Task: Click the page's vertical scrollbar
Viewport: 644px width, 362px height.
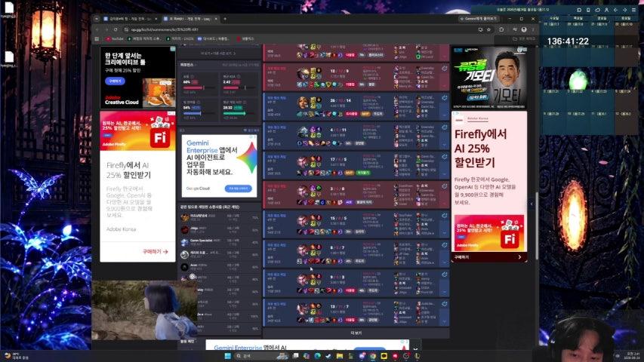Action: coord(536,225)
